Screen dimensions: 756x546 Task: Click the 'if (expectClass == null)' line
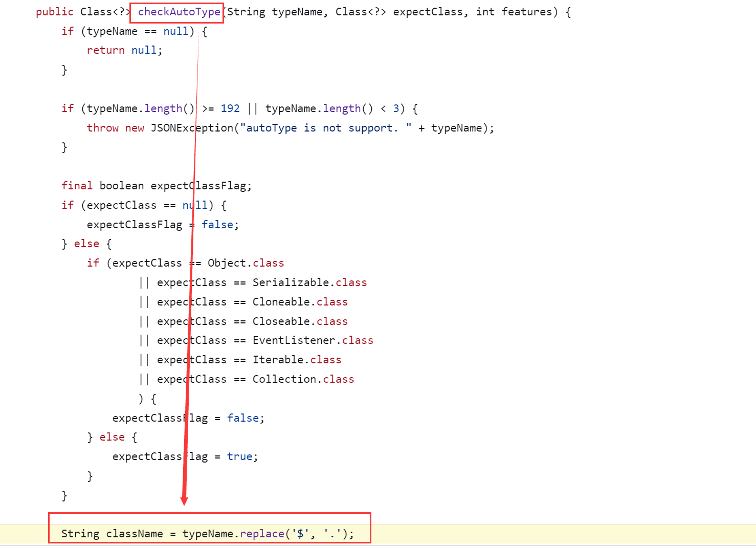click(x=144, y=205)
